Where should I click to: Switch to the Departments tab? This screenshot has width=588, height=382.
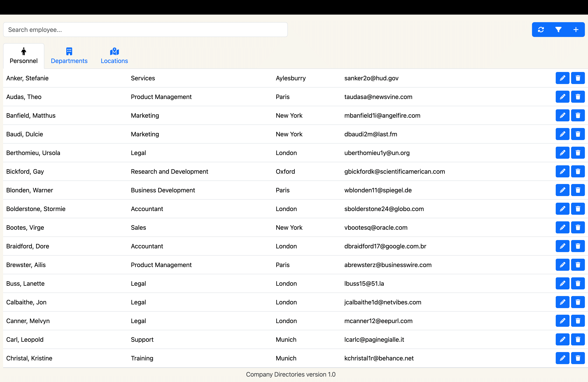click(x=69, y=56)
